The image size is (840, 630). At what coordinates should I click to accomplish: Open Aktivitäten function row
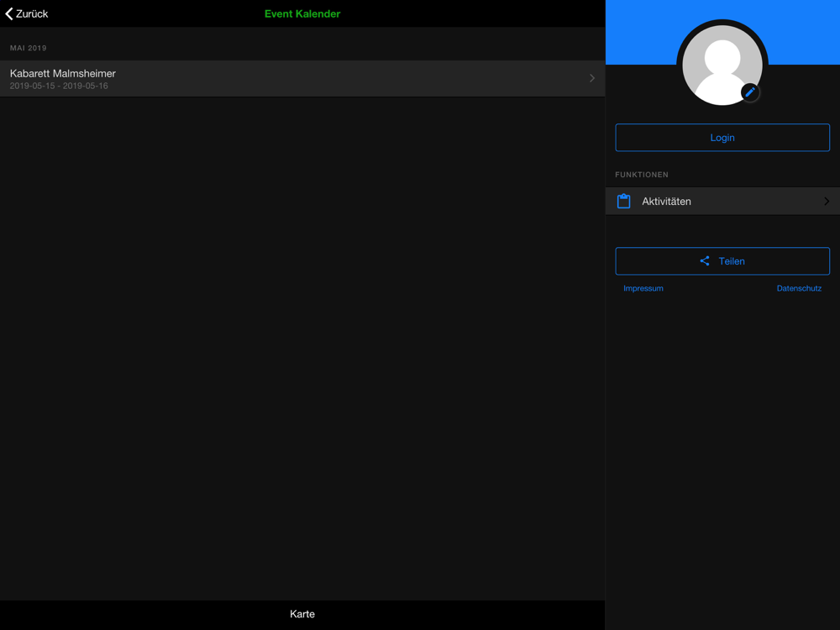pyautogui.click(x=722, y=202)
